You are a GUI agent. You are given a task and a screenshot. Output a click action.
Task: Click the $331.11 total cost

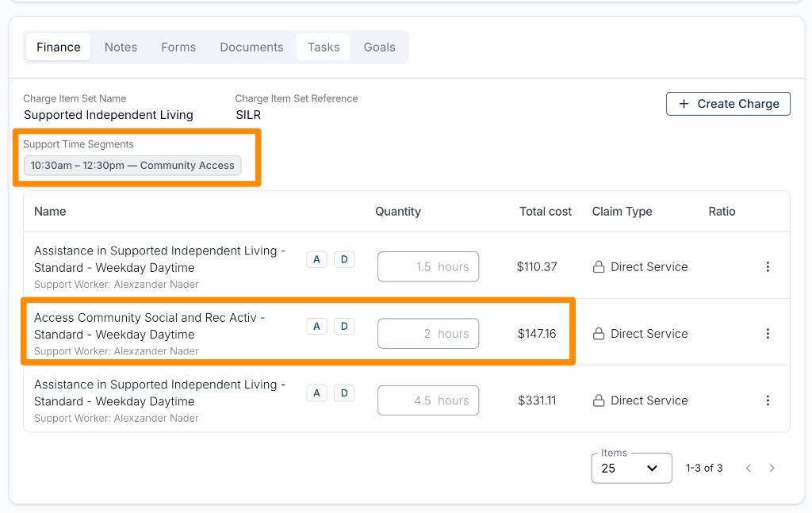[537, 400]
